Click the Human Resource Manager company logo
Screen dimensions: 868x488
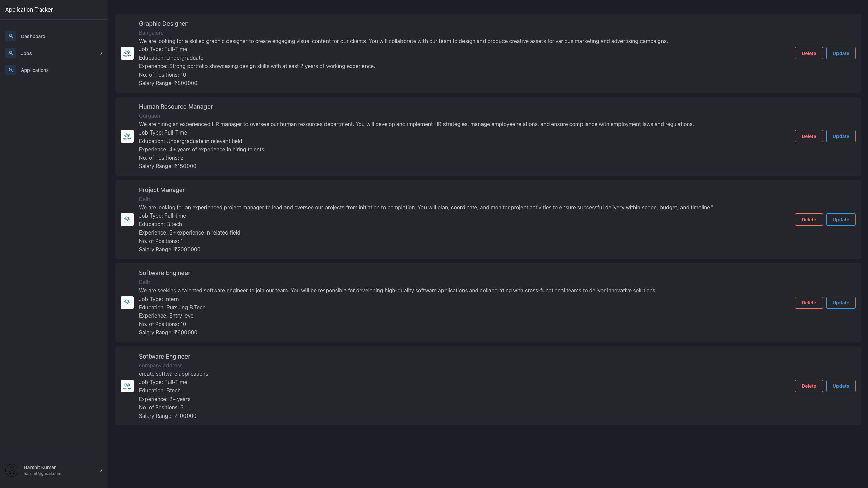[127, 136]
